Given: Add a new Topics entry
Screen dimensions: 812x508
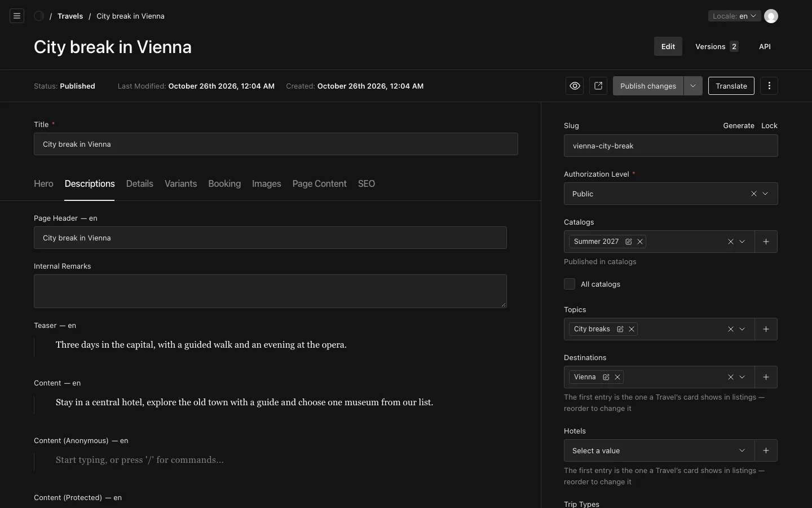Looking at the screenshot, I should click(766, 329).
